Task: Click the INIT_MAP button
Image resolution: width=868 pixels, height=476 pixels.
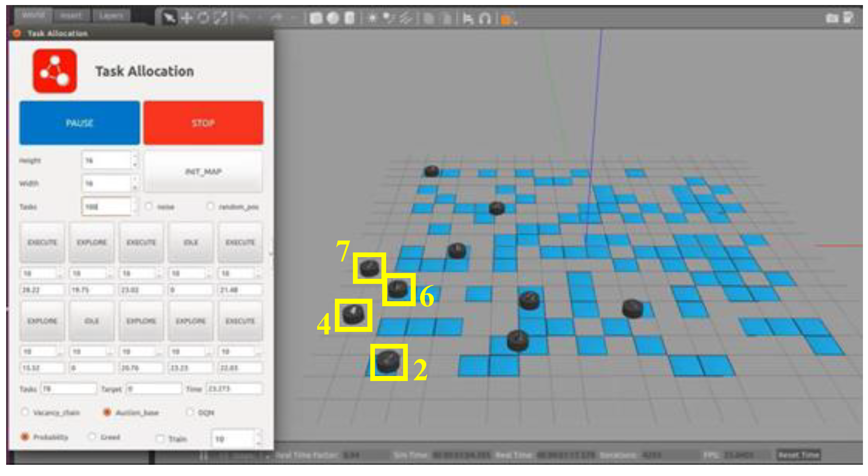Action: (x=203, y=172)
